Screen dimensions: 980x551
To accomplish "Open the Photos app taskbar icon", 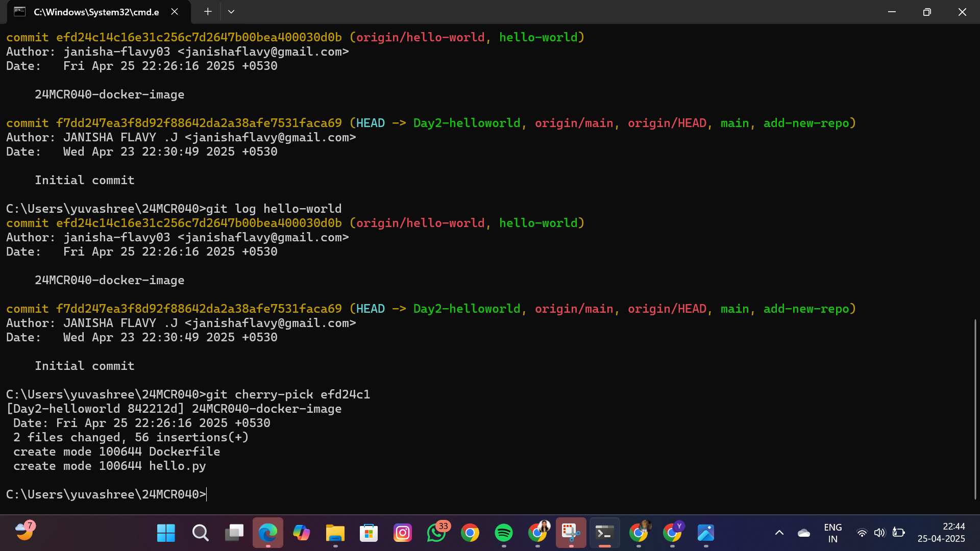I will tap(706, 533).
